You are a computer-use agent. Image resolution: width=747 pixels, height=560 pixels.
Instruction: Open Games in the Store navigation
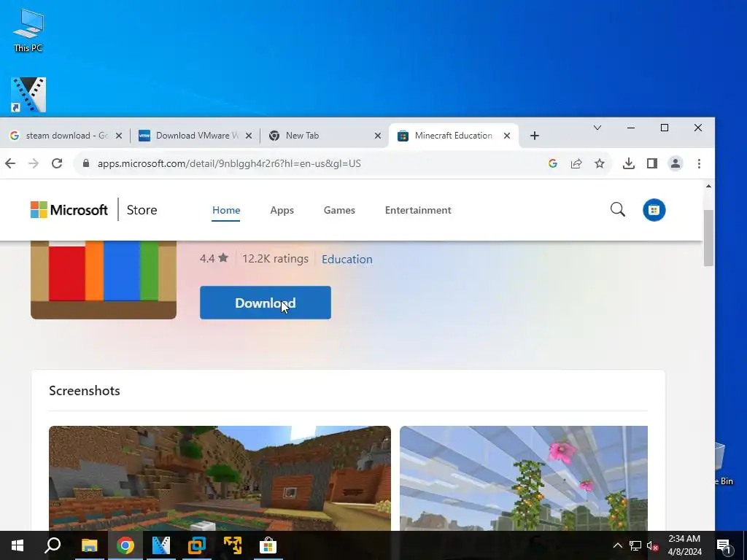[339, 210]
